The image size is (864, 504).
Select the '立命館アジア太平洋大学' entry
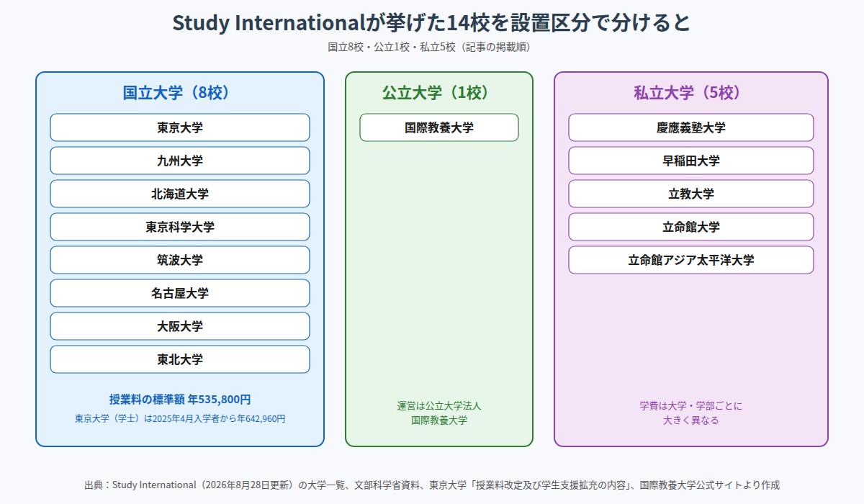[x=691, y=260]
